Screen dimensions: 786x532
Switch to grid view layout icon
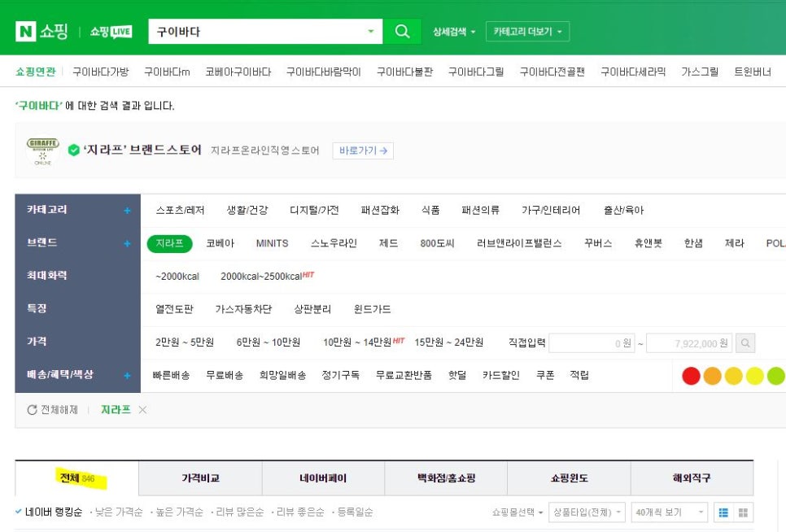click(x=744, y=512)
